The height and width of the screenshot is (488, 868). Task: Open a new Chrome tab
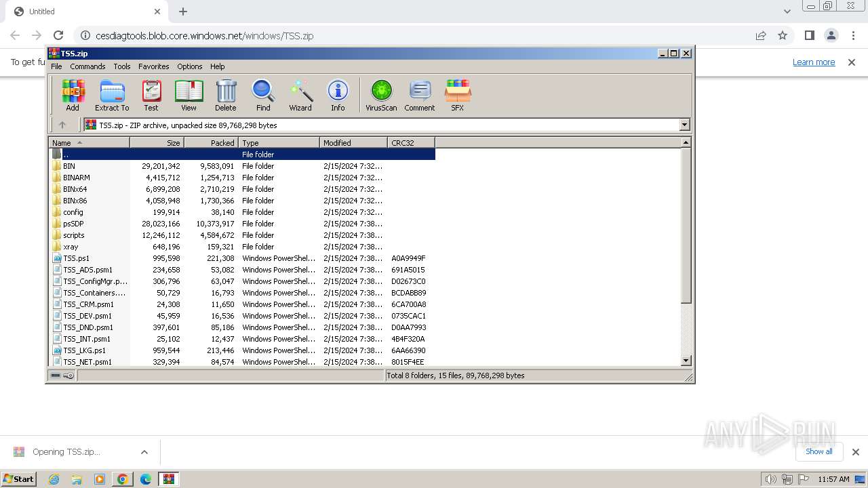pos(183,12)
